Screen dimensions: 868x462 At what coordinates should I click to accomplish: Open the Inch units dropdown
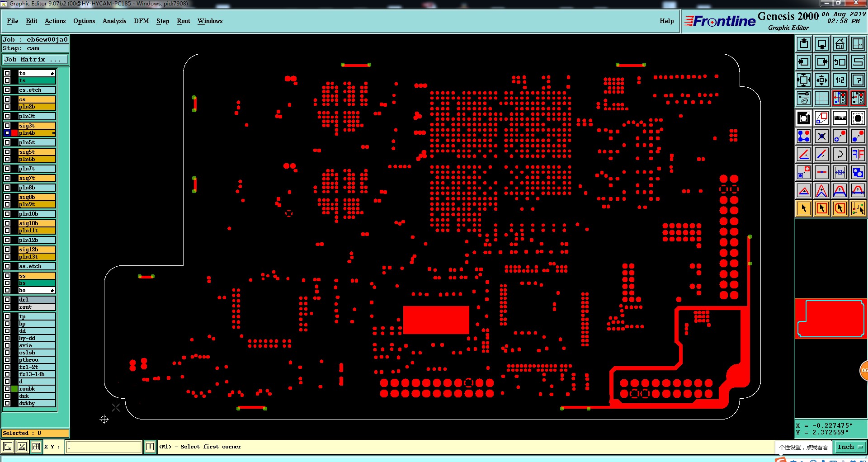pos(850,447)
